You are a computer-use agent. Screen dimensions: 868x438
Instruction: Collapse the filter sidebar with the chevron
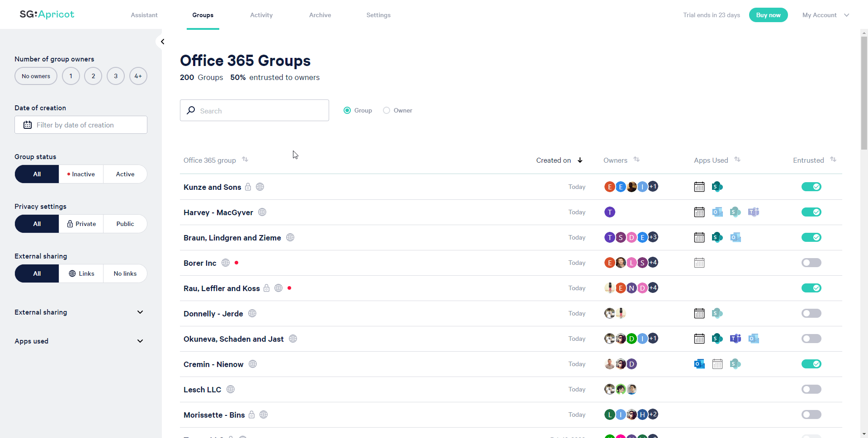tap(162, 42)
